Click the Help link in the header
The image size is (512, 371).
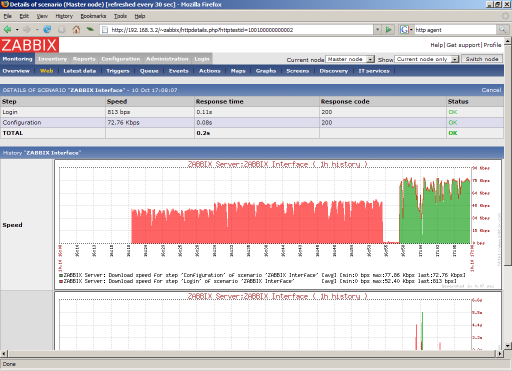[437, 45]
